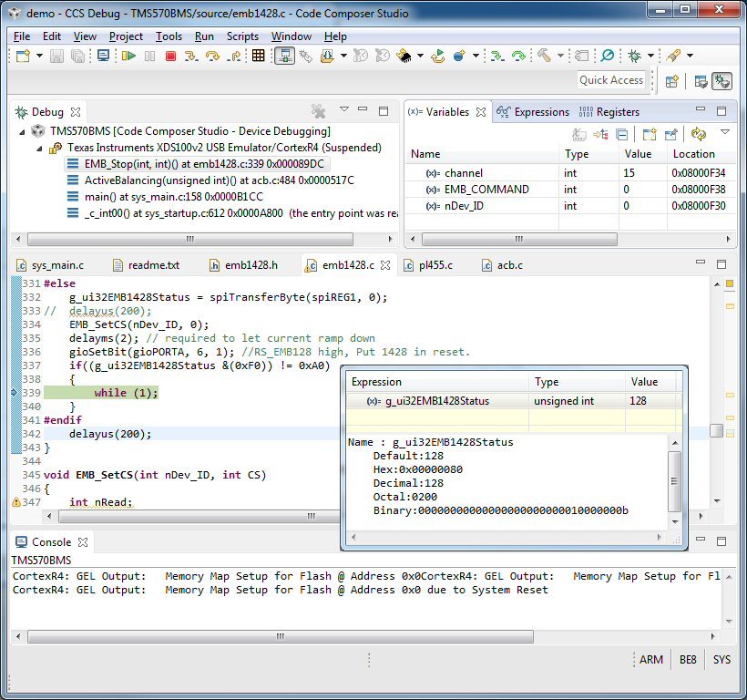
Task: Click the Quick Access search field
Action: (611, 80)
